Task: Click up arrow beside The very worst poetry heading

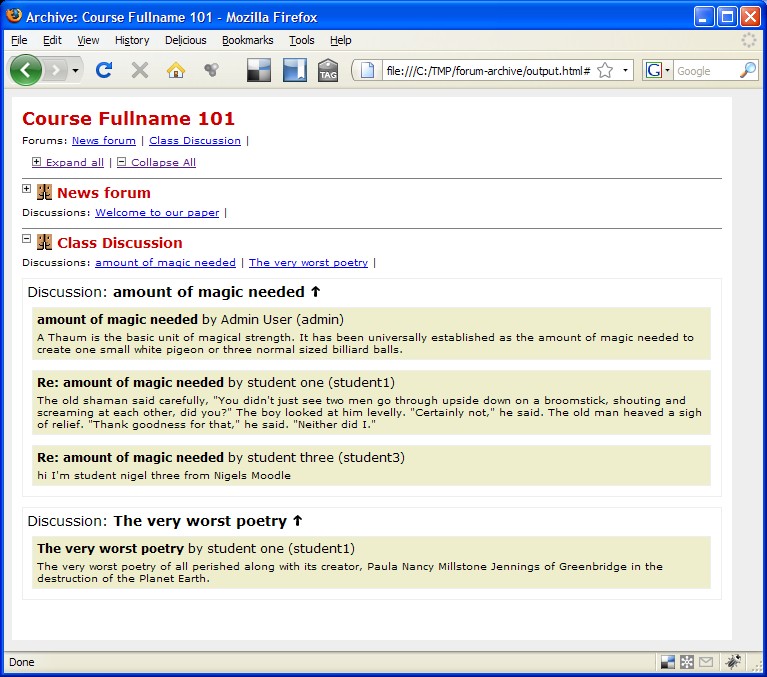Action: tap(297, 520)
